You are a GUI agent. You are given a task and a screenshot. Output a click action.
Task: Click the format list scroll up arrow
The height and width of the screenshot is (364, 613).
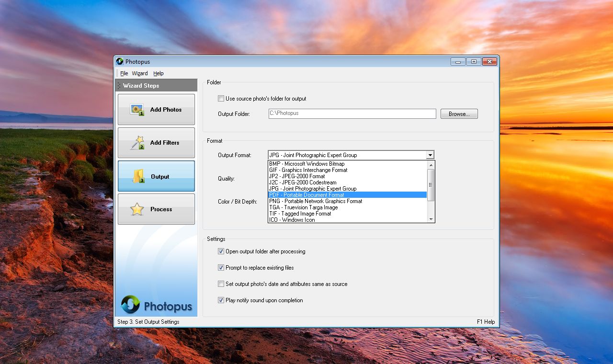click(x=431, y=165)
